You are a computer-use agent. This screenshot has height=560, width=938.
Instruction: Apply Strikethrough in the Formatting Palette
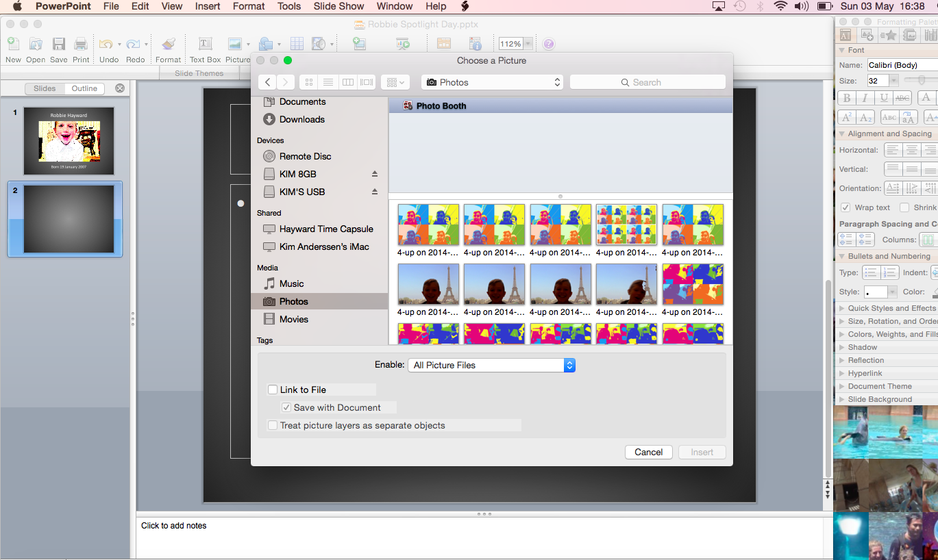[903, 98]
